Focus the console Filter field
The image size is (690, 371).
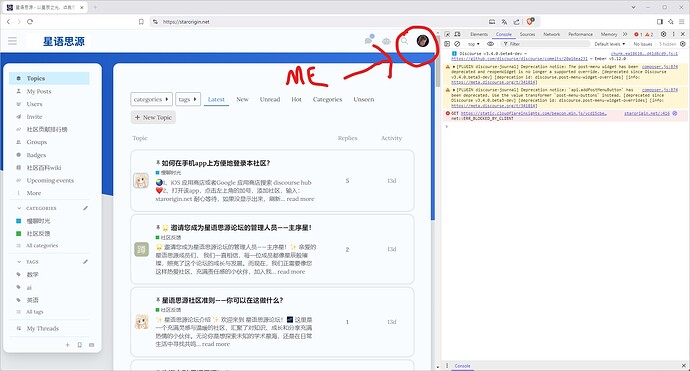click(x=546, y=44)
